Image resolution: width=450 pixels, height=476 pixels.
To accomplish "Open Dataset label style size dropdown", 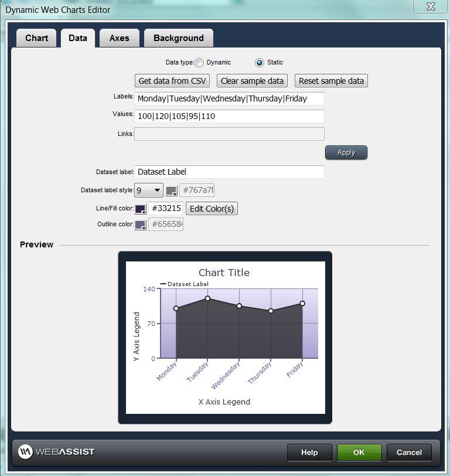I will point(149,191).
